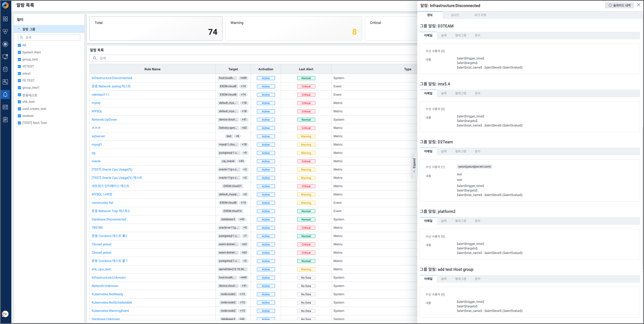Viewport: 644px width, 324px height.
Task: Open the 슬라이드 내역 button
Action: pyautogui.click(x=619, y=5)
